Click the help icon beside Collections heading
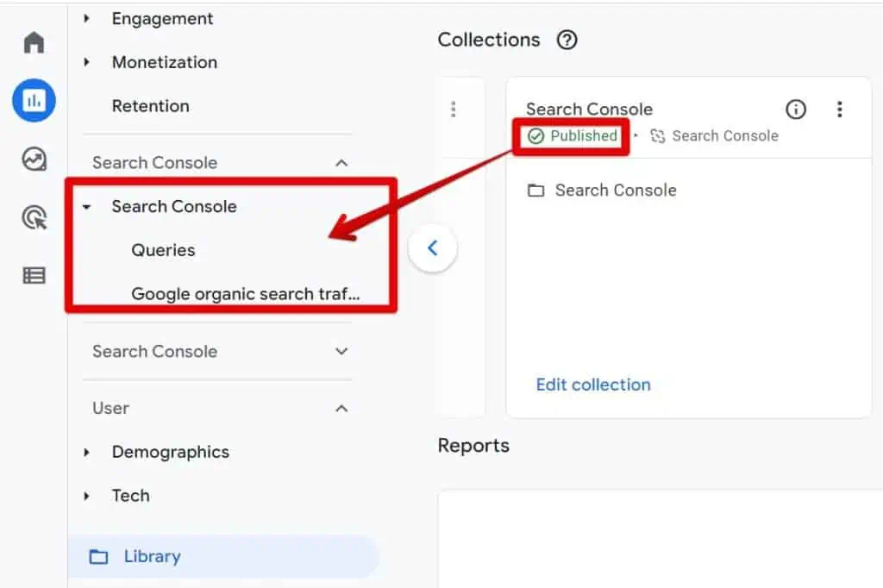The width and height of the screenshot is (883, 588). (567, 40)
